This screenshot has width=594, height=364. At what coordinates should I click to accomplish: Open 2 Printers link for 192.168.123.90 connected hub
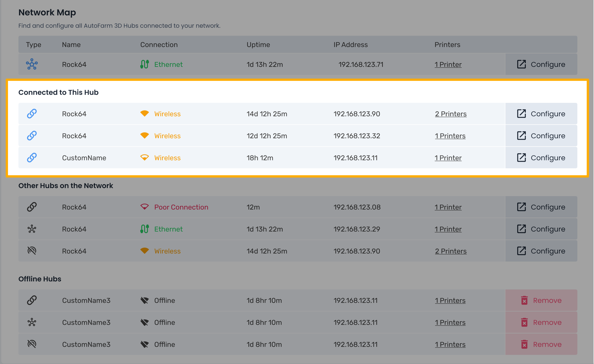pos(451,114)
